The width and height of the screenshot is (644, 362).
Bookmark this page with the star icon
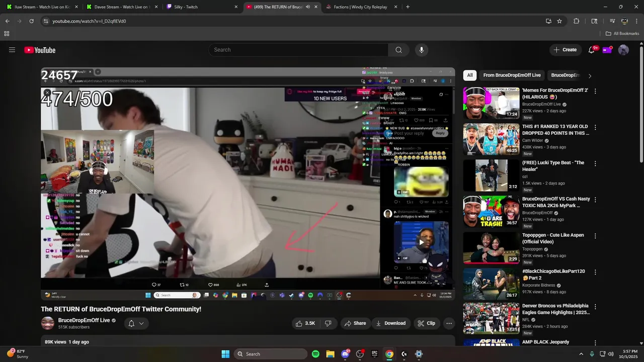pyautogui.click(x=559, y=21)
